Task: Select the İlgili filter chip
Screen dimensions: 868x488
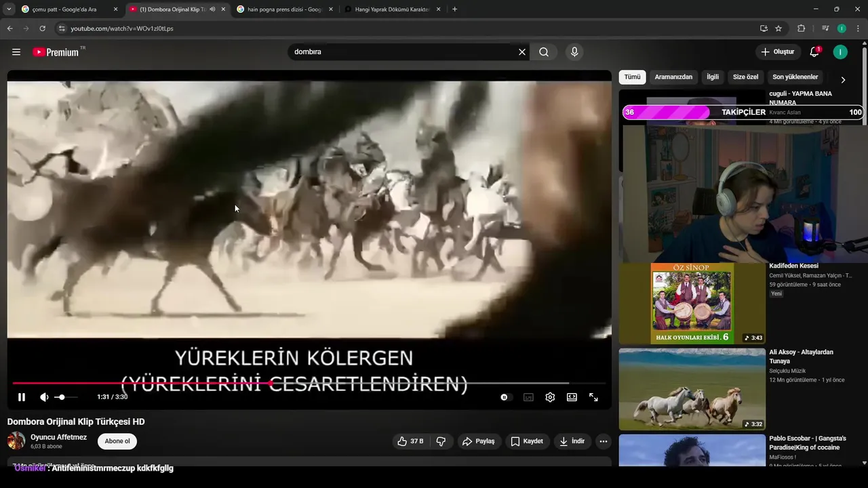Action: coord(713,77)
